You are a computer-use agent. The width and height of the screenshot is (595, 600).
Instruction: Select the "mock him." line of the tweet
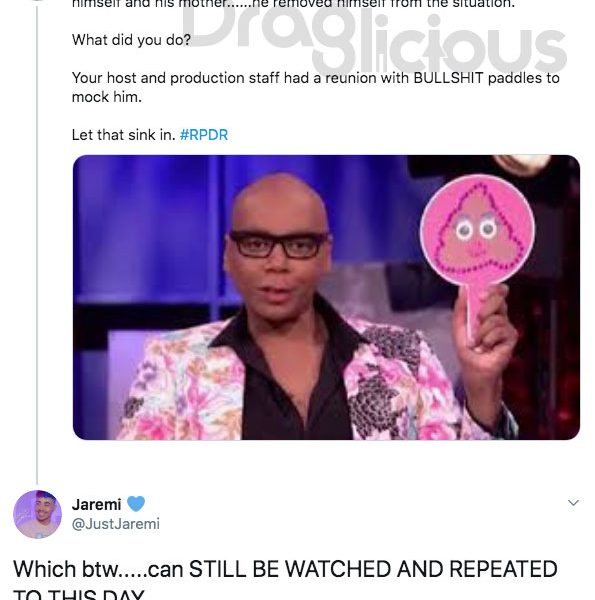point(107,97)
